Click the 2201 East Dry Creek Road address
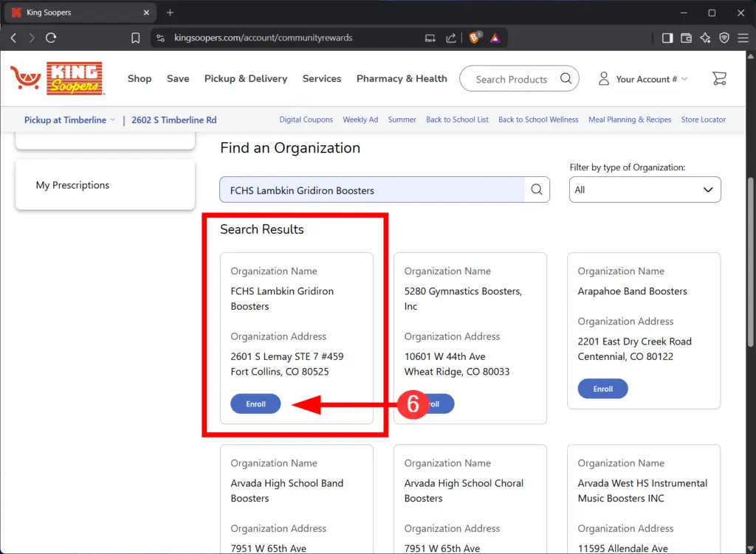 click(x=634, y=349)
